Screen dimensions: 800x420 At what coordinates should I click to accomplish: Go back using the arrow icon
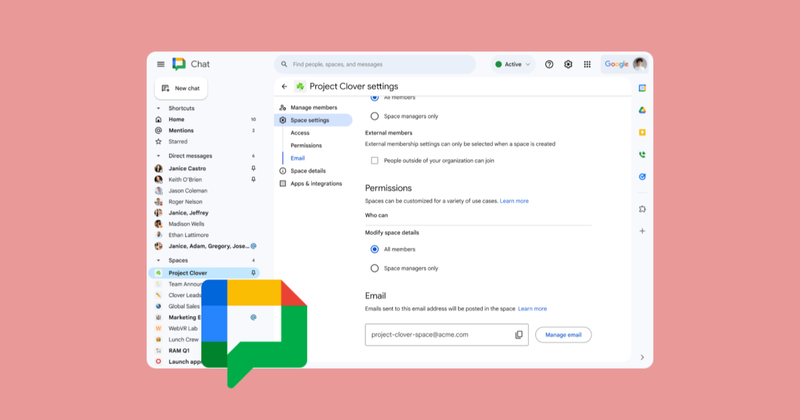285,87
